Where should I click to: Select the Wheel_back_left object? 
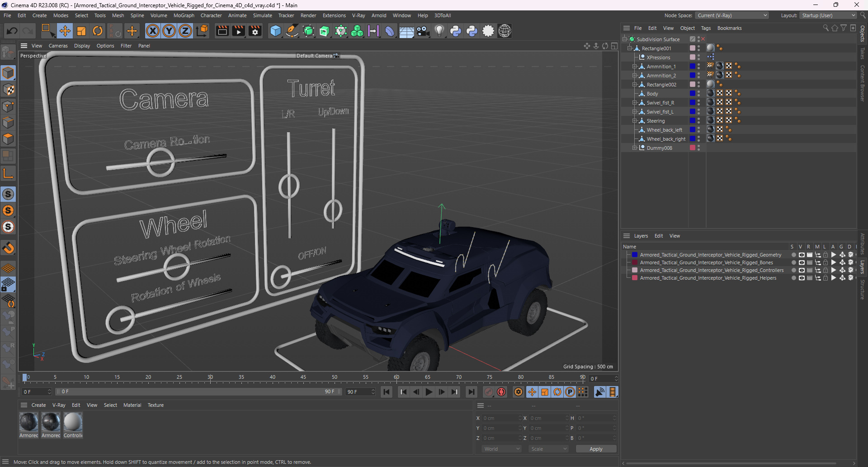click(664, 130)
